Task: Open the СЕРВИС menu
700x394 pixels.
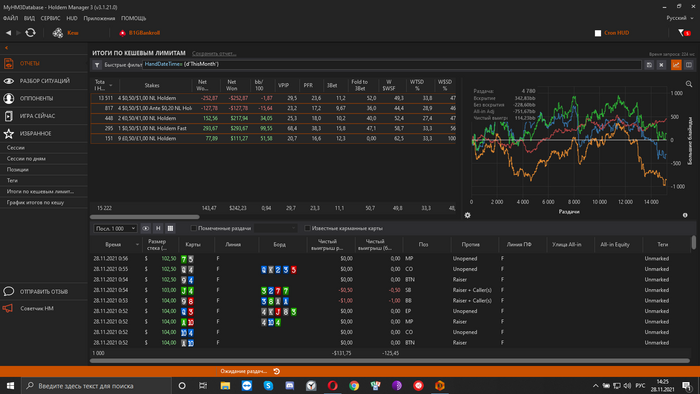Action: pyautogui.click(x=50, y=18)
